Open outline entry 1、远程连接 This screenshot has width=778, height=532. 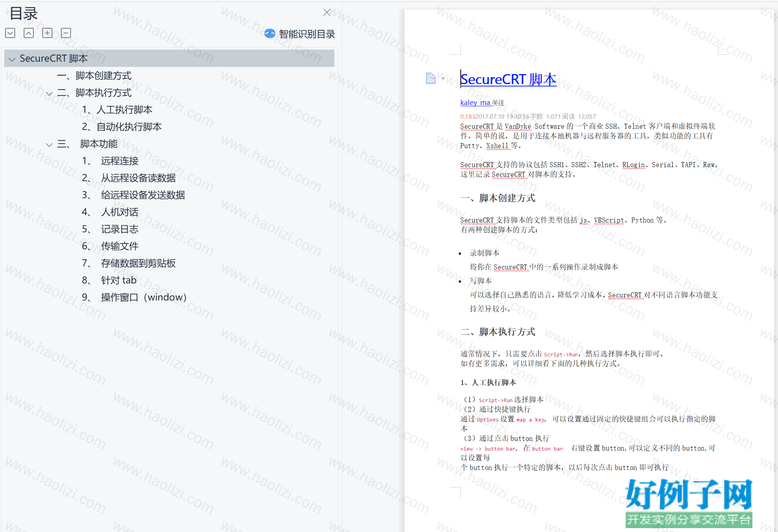(110, 161)
